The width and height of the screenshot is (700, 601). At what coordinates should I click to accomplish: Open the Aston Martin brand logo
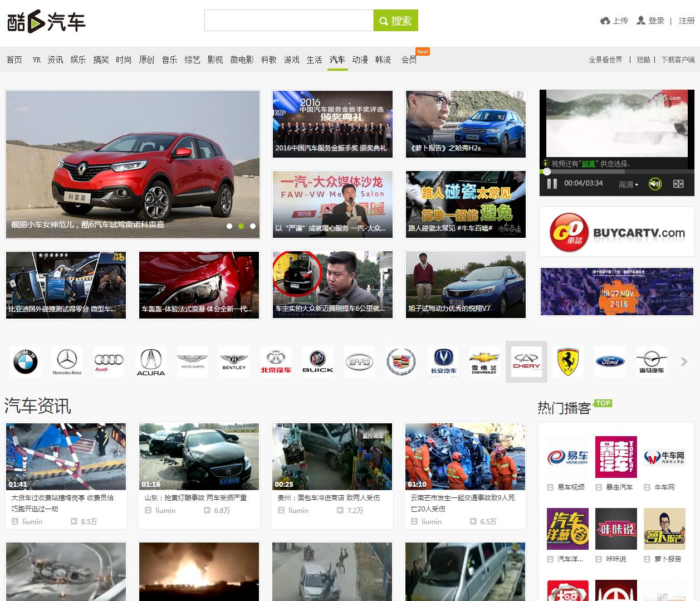point(192,361)
